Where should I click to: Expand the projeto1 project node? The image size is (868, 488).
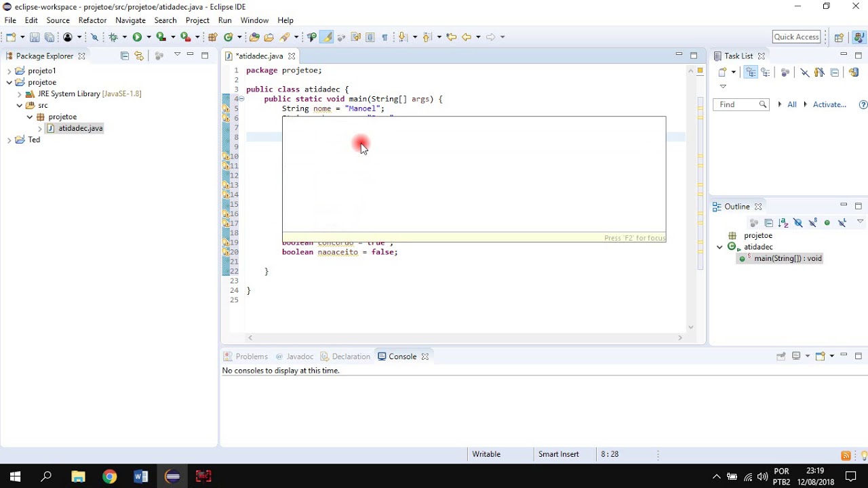click(x=9, y=70)
